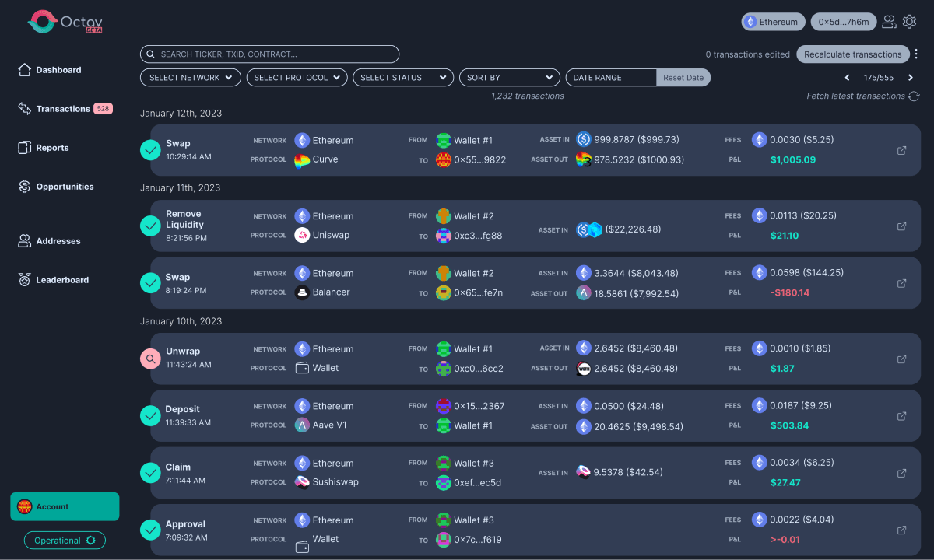Toggle the checkmark on Claim transaction
The image size is (934, 560).
(x=150, y=473)
